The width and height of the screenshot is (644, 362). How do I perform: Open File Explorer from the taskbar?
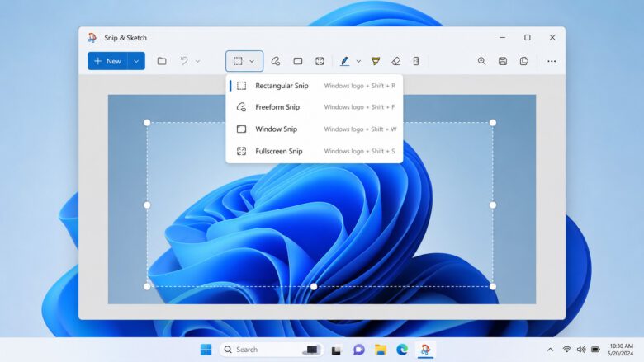pyautogui.click(x=381, y=350)
